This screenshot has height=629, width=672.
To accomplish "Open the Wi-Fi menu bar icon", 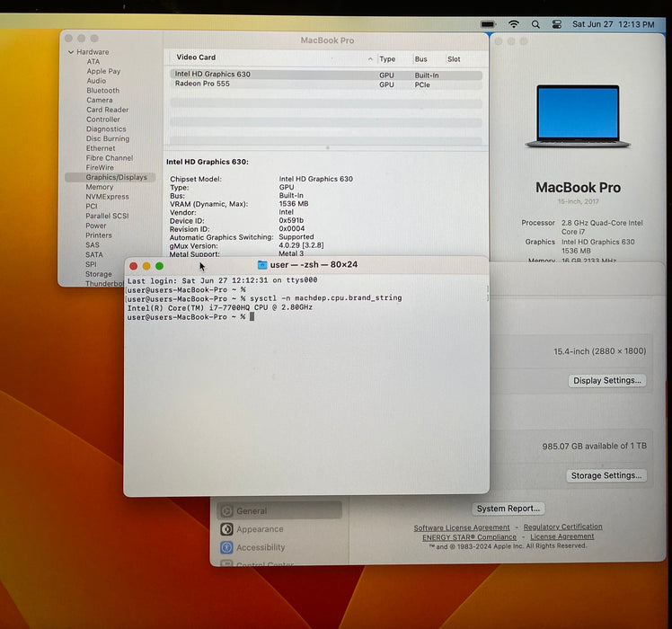I will tap(513, 24).
